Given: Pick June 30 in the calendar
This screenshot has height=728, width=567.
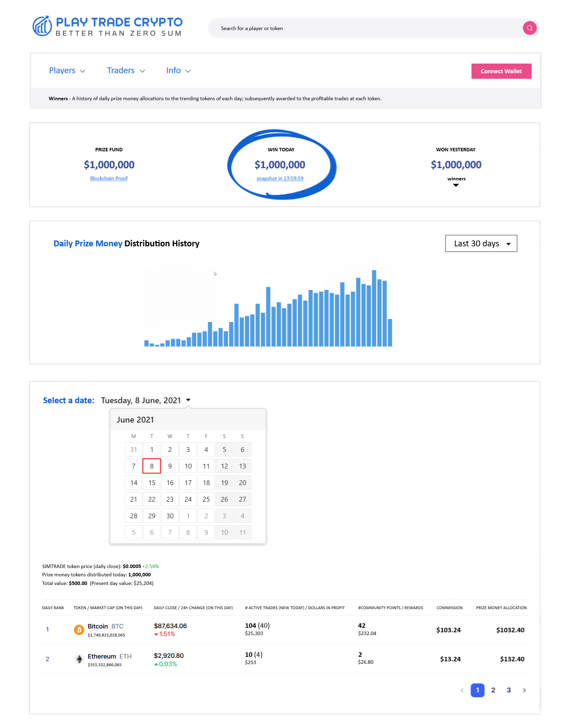Looking at the screenshot, I should point(170,516).
